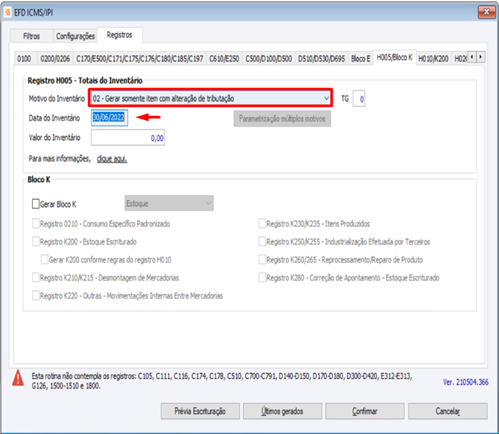499x434 pixels.
Task: Check Registro K250/K255 Industrialização por Terceiros
Action: [262, 241]
